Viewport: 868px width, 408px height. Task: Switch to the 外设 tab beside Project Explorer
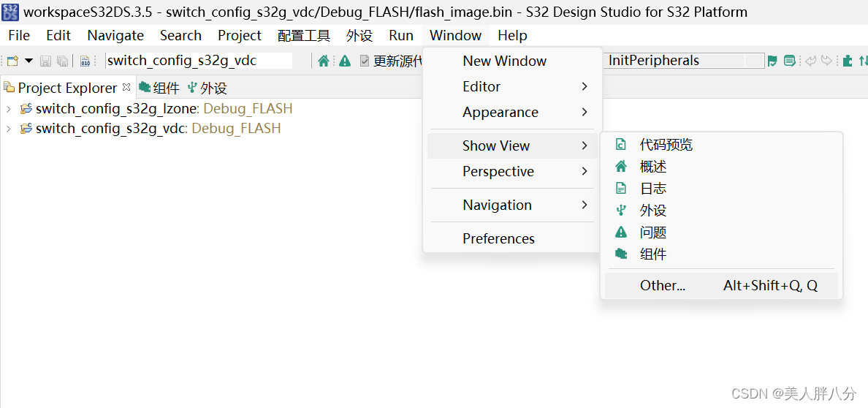coord(208,88)
